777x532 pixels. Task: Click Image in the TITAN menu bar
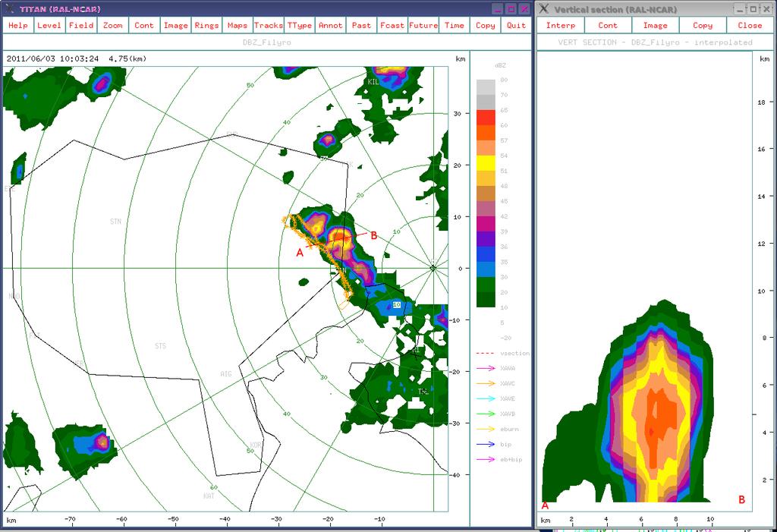tap(175, 25)
